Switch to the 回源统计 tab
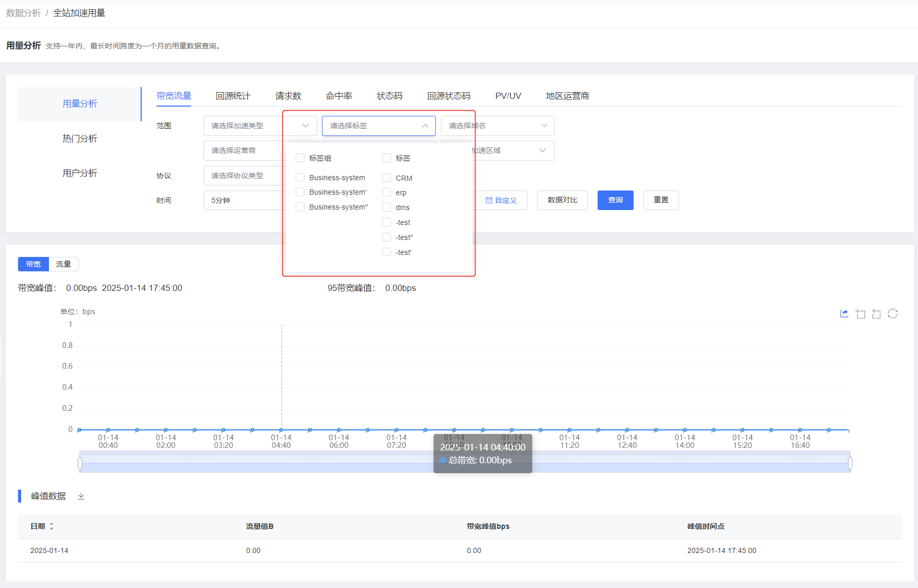 233,96
